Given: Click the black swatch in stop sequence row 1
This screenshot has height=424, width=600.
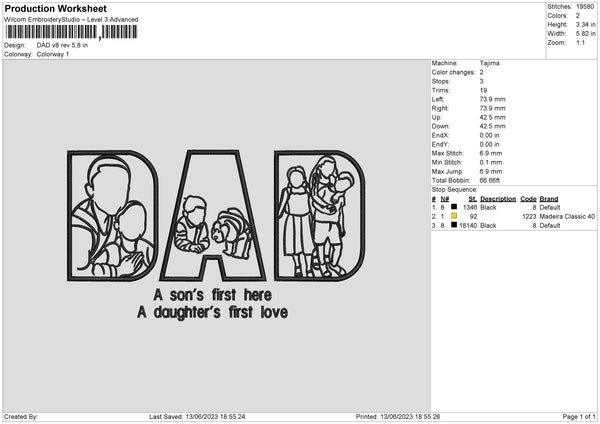Looking at the screenshot, I should pyautogui.click(x=454, y=207).
